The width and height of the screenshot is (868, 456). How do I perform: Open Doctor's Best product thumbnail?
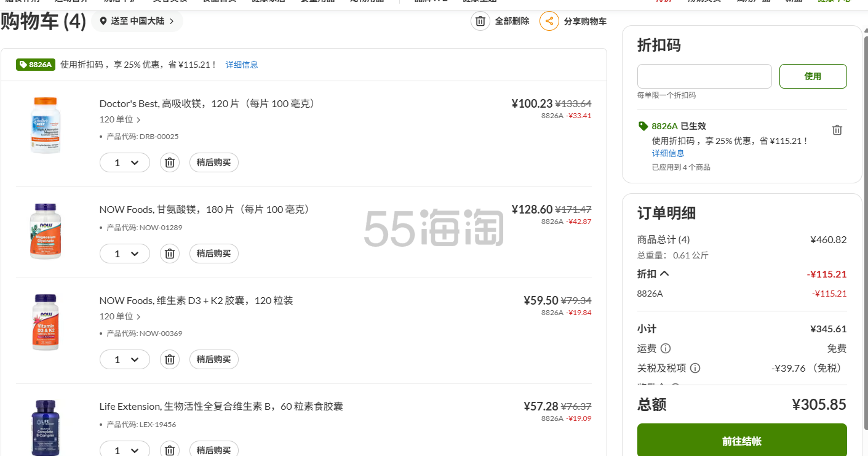point(46,126)
